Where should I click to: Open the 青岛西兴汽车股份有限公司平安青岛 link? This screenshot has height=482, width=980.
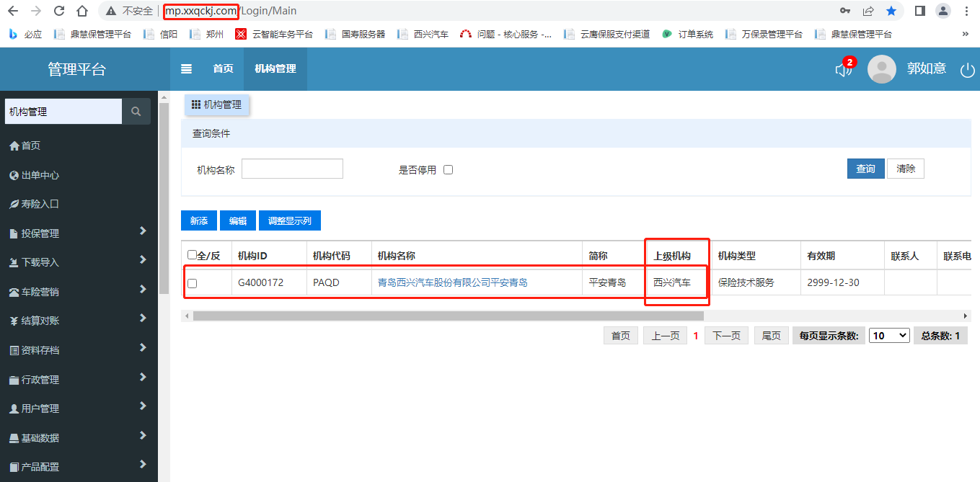[453, 282]
